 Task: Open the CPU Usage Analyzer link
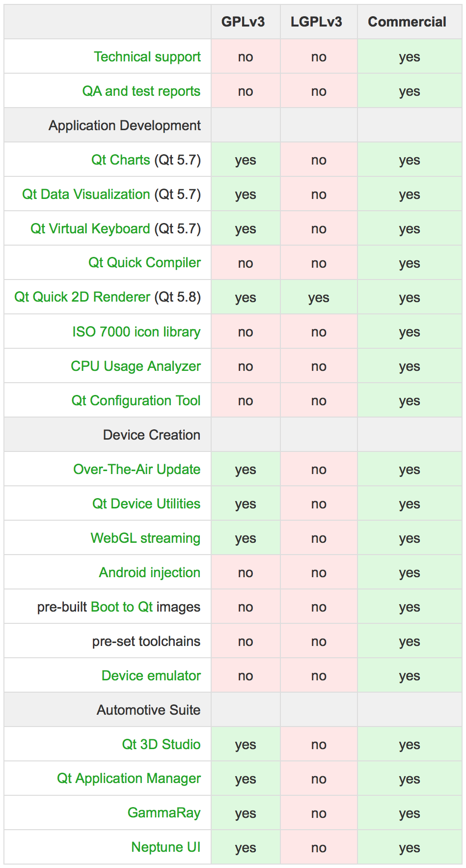[136, 366]
